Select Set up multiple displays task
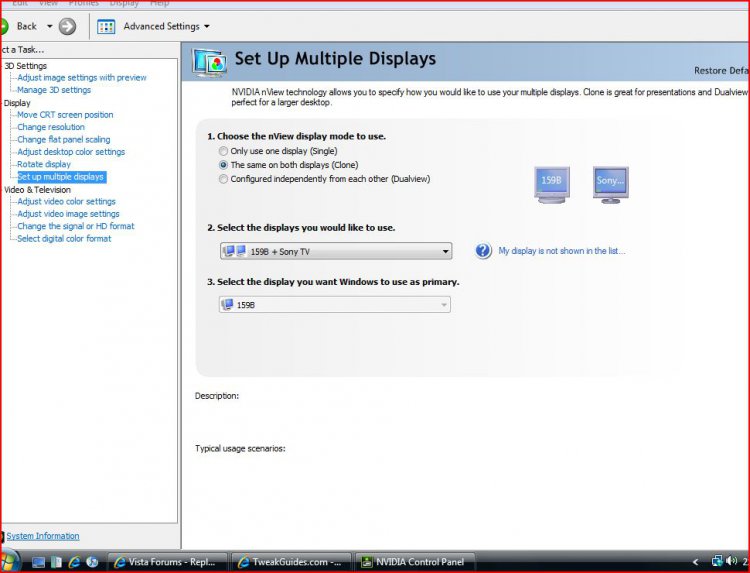750x573 pixels. tap(61, 177)
